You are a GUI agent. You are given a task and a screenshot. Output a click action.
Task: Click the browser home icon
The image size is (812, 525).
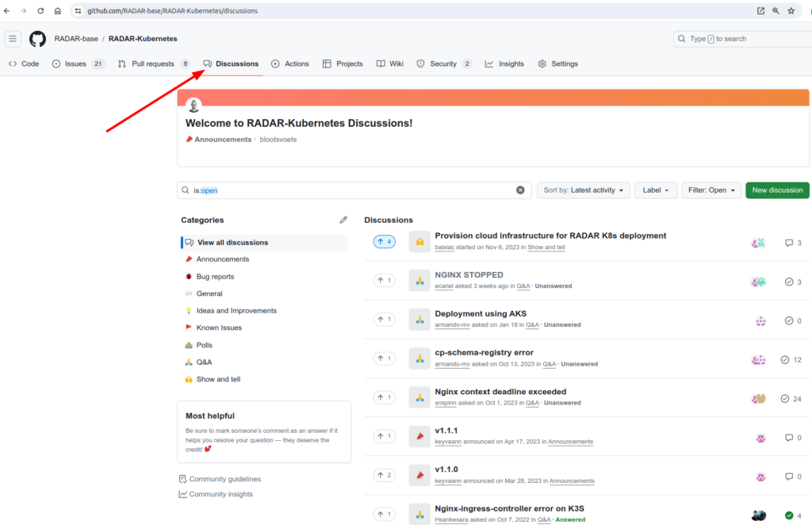(x=58, y=11)
